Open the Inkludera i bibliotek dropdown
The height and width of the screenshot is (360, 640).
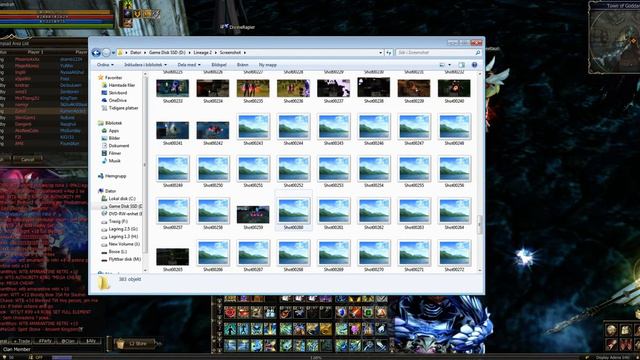pos(145,65)
